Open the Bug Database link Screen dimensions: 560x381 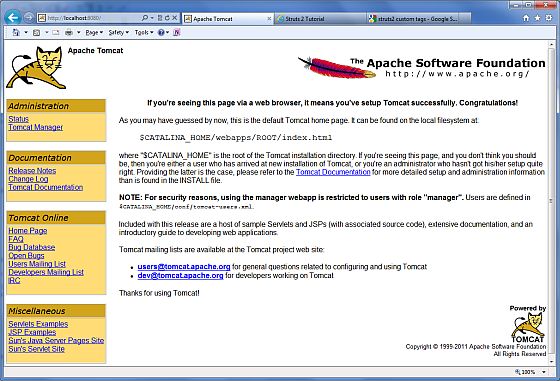32,247
